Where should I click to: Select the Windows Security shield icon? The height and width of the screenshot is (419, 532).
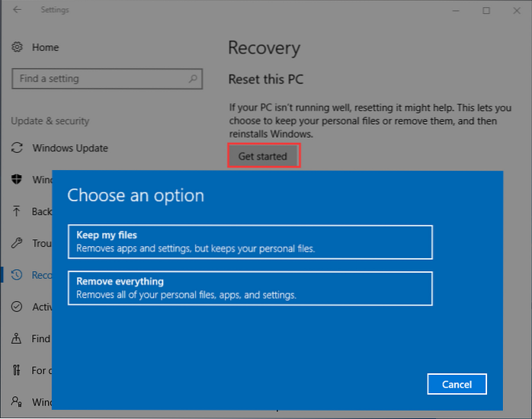tap(18, 180)
